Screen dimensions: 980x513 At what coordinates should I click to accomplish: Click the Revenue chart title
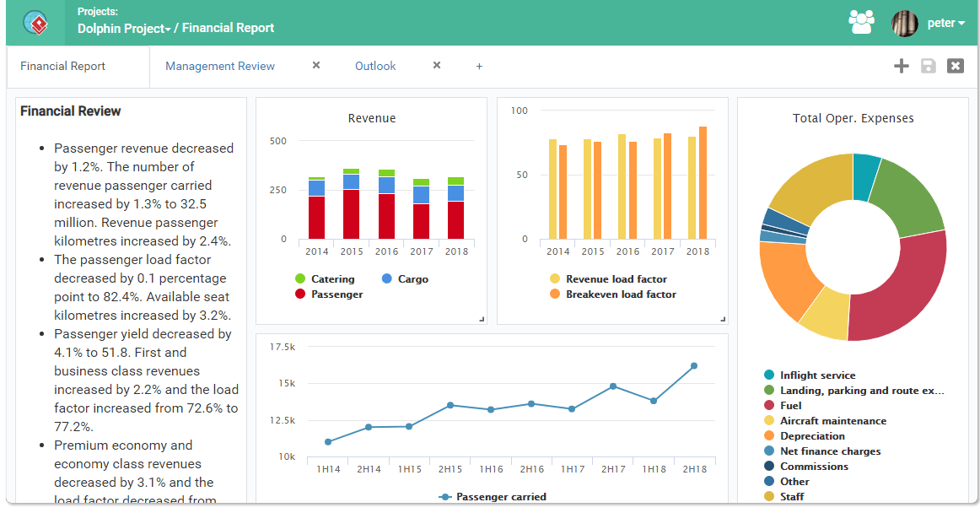pos(372,118)
